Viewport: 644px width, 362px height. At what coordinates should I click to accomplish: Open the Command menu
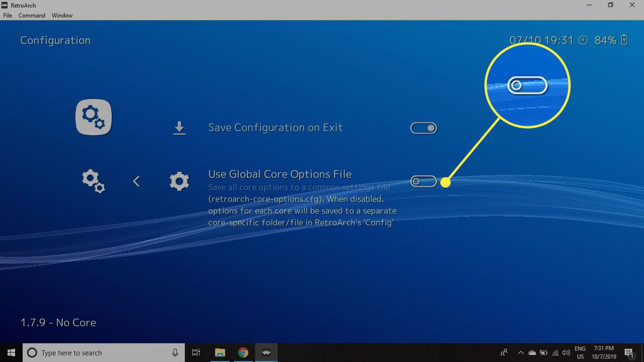point(32,16)
